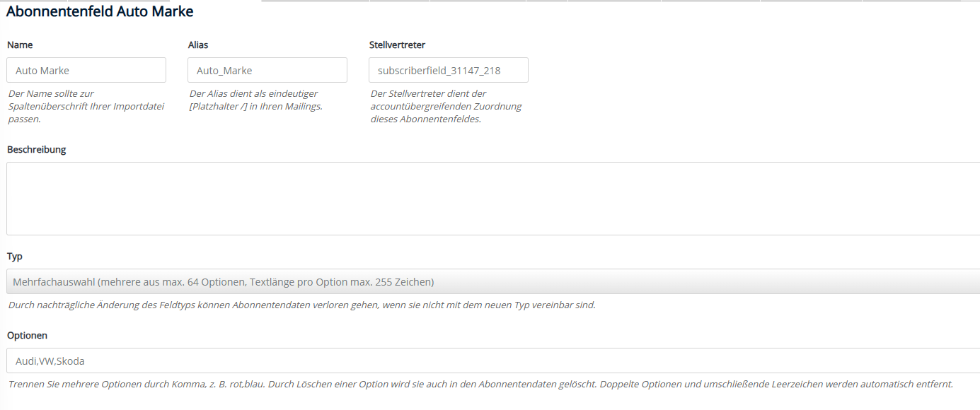Click the hint about eindeutiger Platzhalter
This screenshot has height=410, width=980.
[x=255, y=100]
